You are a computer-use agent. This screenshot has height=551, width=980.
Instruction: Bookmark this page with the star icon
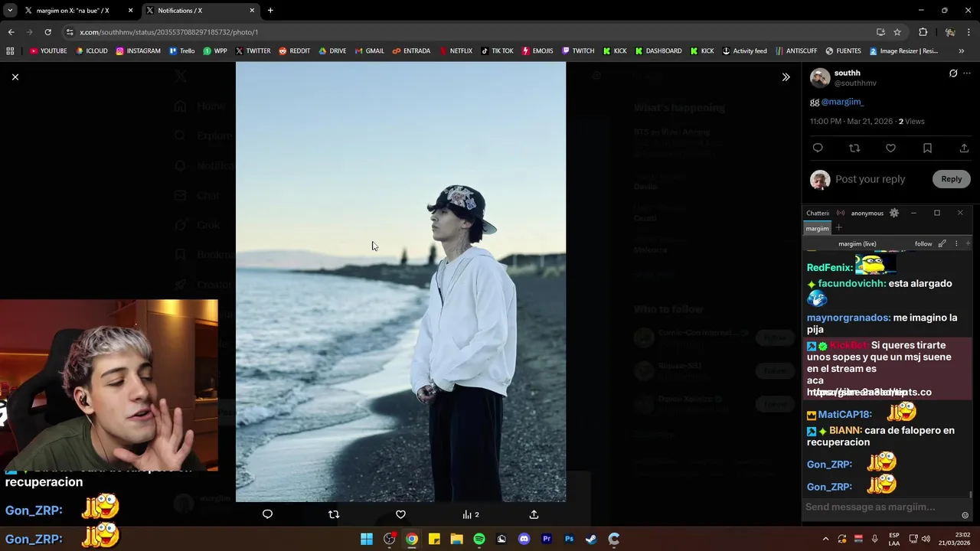tap(897, 32)
